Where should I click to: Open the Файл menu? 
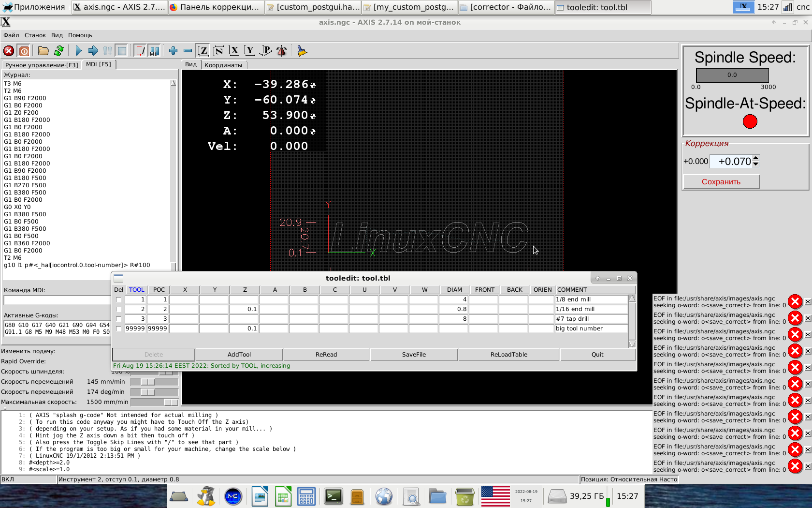point(11,35)
